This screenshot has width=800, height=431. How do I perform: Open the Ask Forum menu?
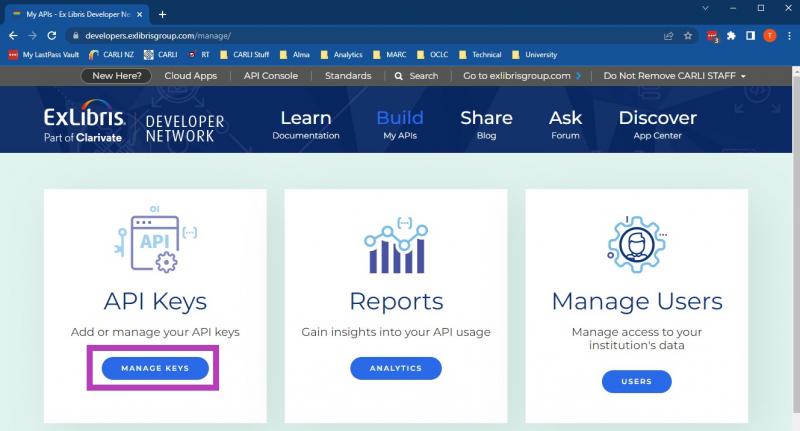coord(565,124)
